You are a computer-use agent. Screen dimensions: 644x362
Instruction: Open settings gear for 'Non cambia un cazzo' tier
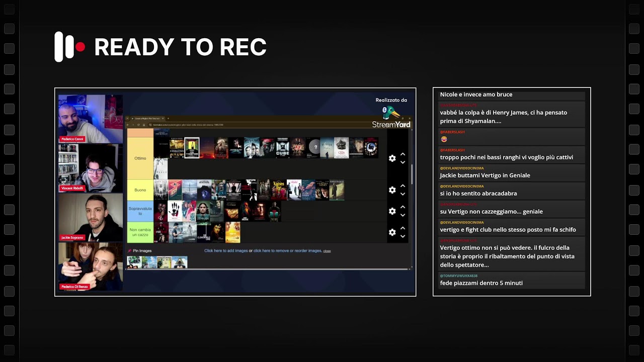pyautogui.click(x=392, y=232)
